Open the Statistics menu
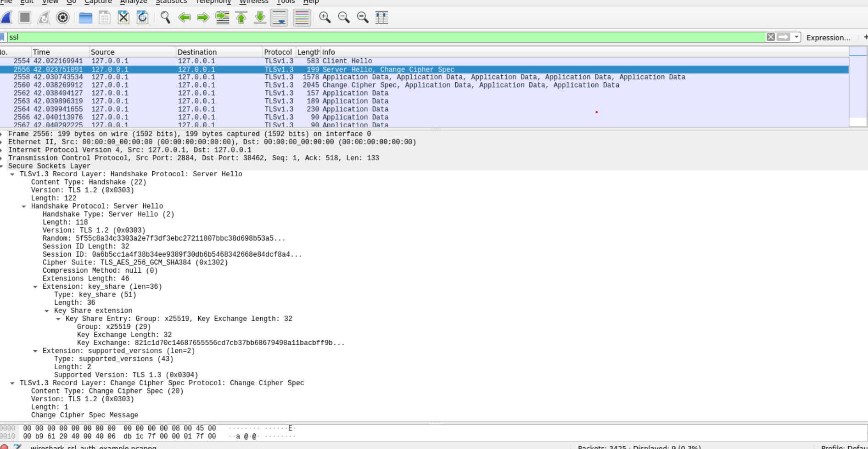Screen dimensions: 868x449 [170, 2]
